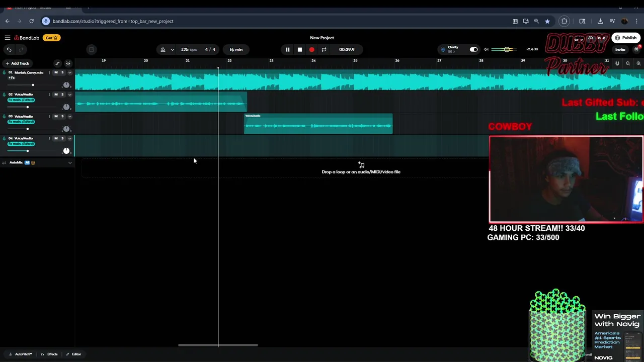Image resolution: width=644 pixels, height=362 pixels.
Task: Open the library icon with red badge
Action: (x=636, y=49)
